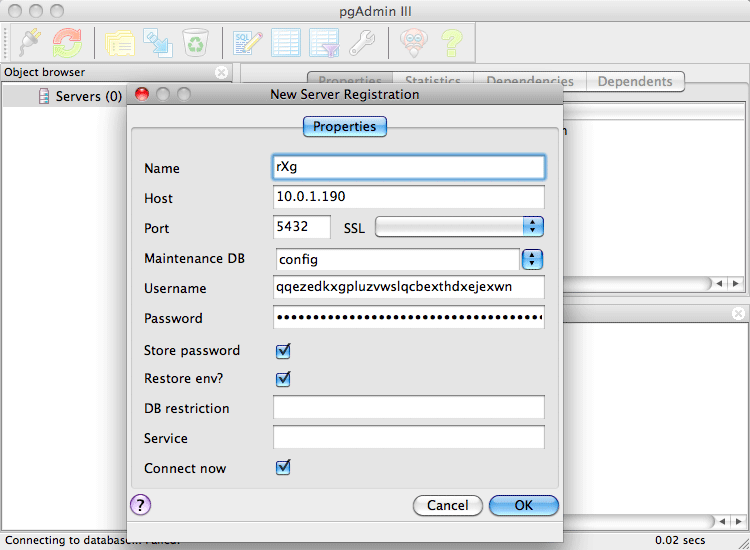Refresh the selected object with the arrows icon
The height and width of the screenshot is (550, 750).
click(x=67, y=43)
